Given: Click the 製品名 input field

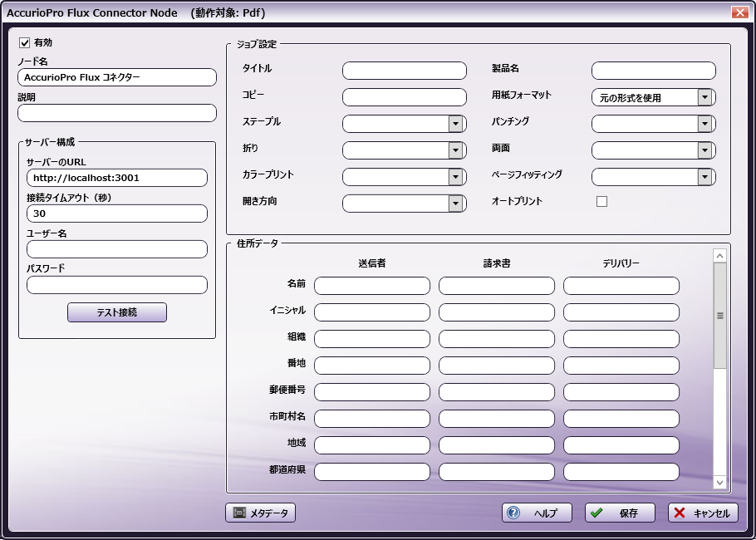Looking at the screenshot, I should (654, 71).
